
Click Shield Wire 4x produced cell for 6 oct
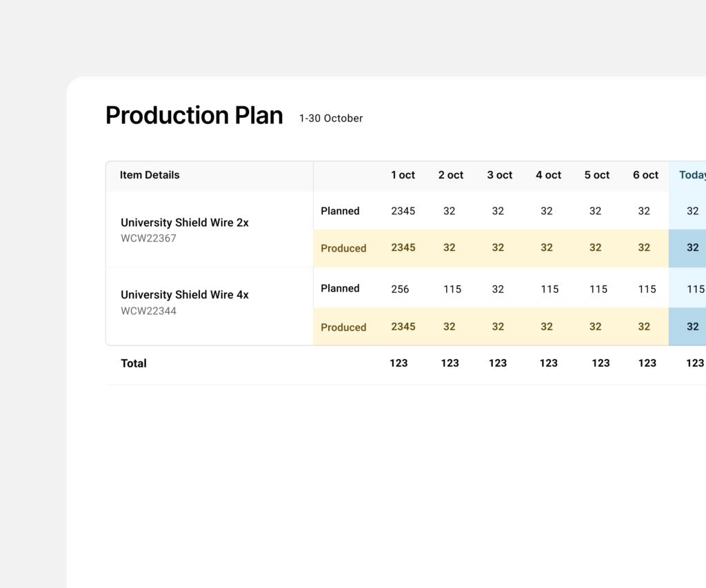[644, 327]
